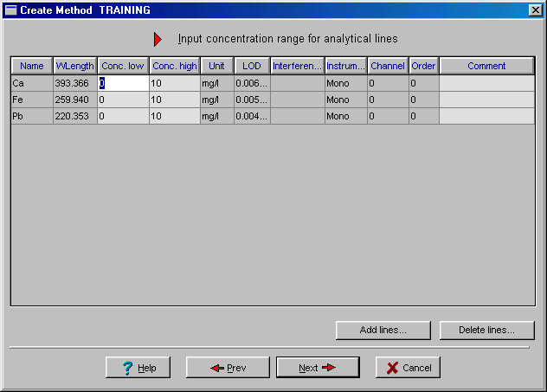Click wavelength 393.366 cell
Viewport: 547px width, 392px height.
click(x=75, y=83)
